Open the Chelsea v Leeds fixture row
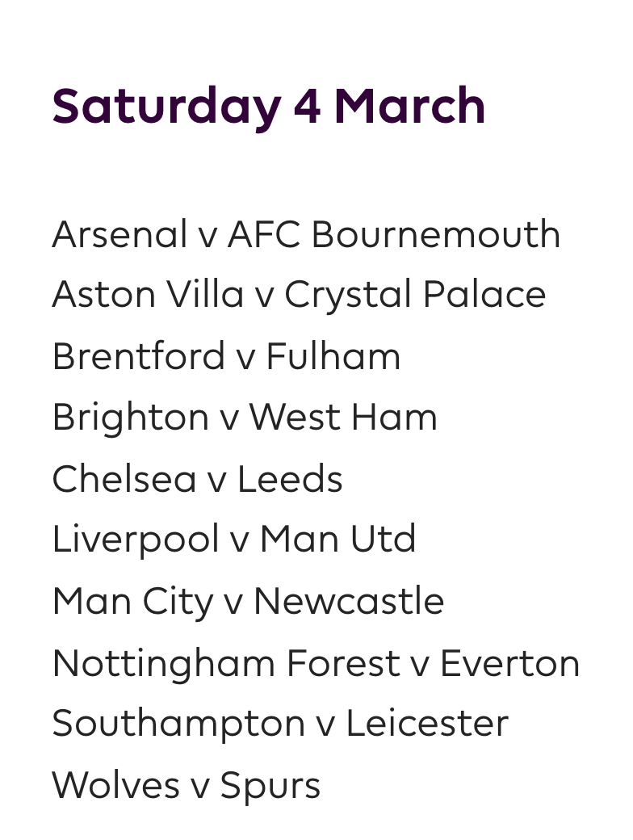The height and width of the screenshot is (840, 633). click(x=197, y=479)
